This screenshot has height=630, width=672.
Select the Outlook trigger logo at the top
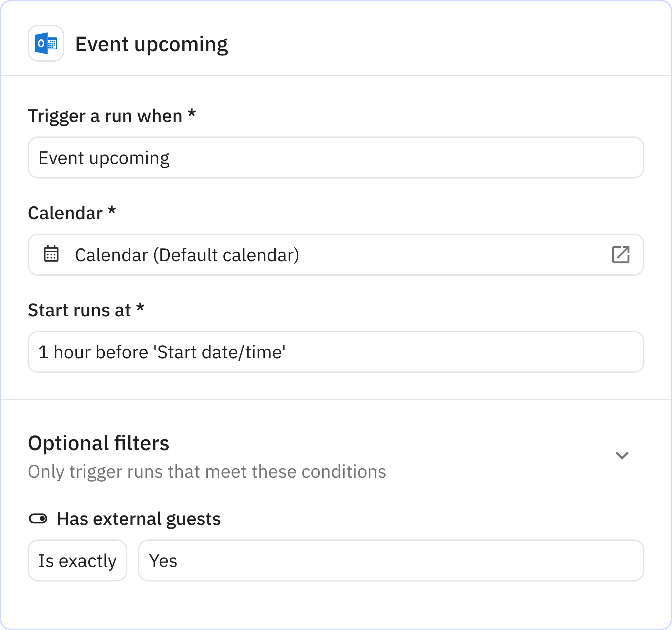click(46, 43)
